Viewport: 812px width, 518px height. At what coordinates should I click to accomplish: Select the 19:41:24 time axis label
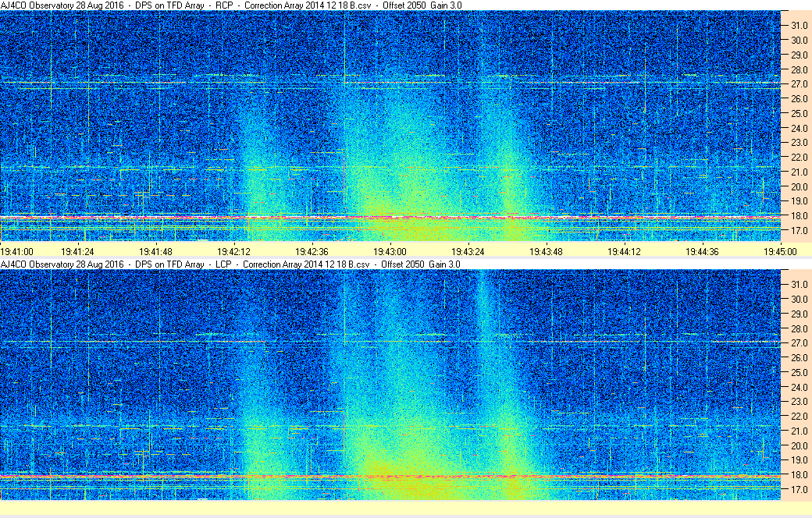(x=77, y=252)
